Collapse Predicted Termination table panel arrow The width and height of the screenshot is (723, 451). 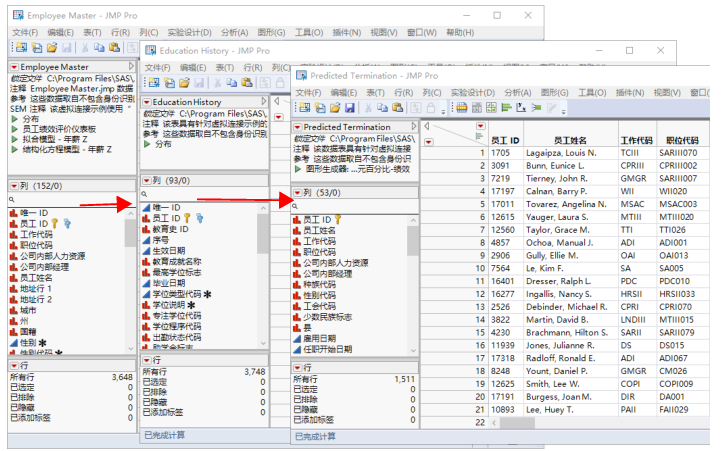414,126
